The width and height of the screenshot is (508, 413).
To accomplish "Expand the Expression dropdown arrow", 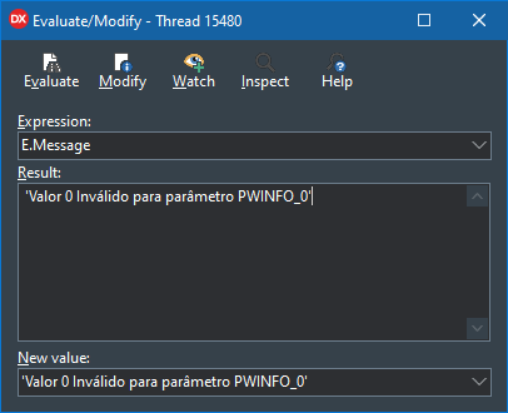I will pos(479,145).
